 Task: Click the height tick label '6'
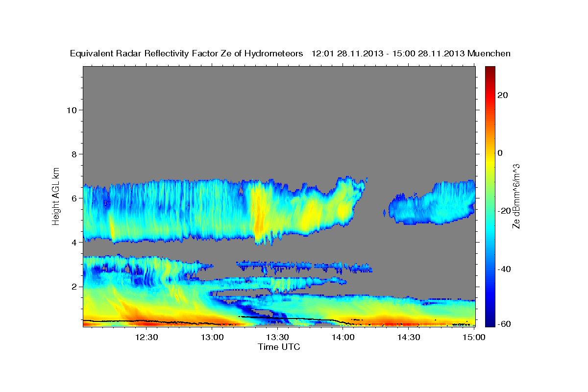click(73, 198)
